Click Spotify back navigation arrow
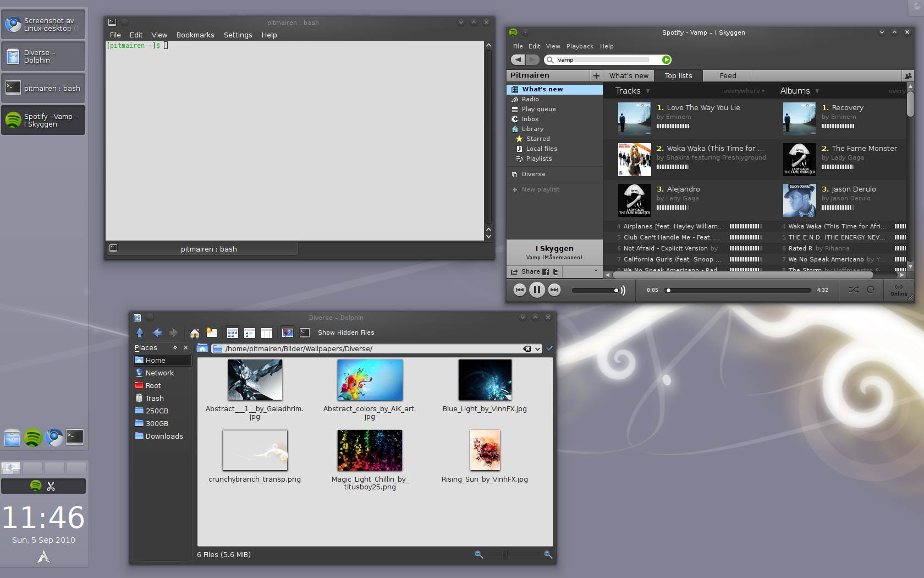This screenshot has width=924, height=578. (x=518, y=59)
